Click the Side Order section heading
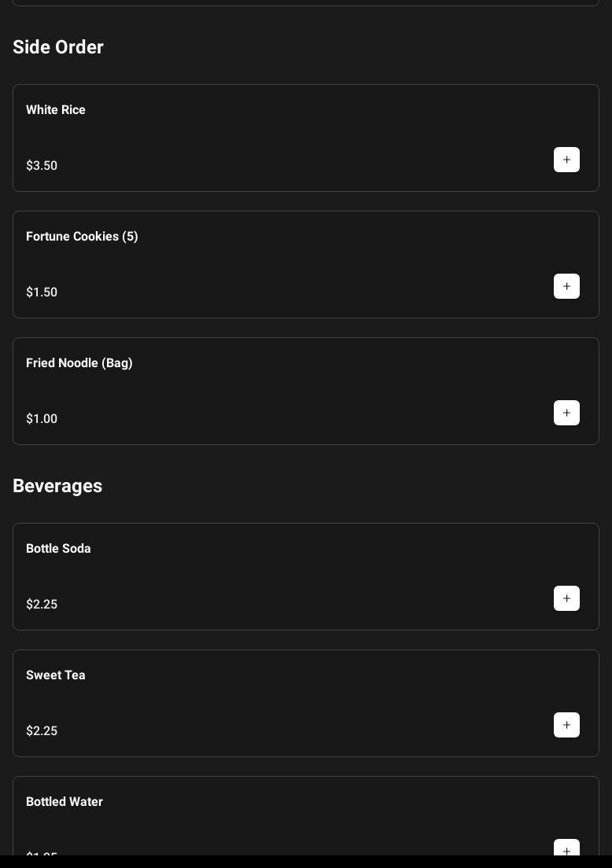The height and width of the screenshot is (868, 612). click(x=58, y=47)
